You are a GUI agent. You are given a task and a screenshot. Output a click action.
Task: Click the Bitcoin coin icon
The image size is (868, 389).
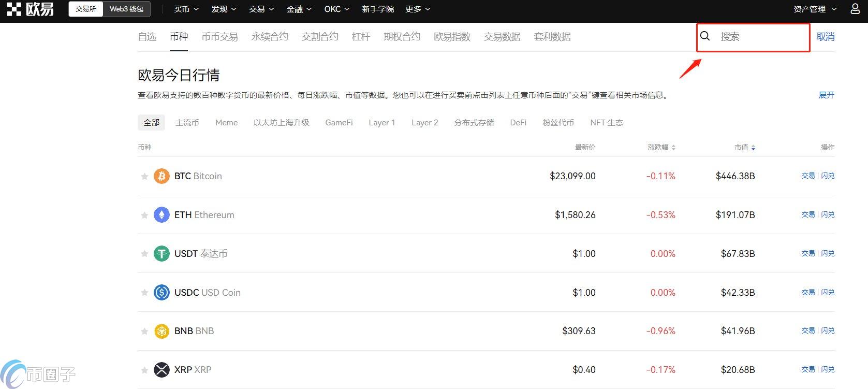(161, 176)
